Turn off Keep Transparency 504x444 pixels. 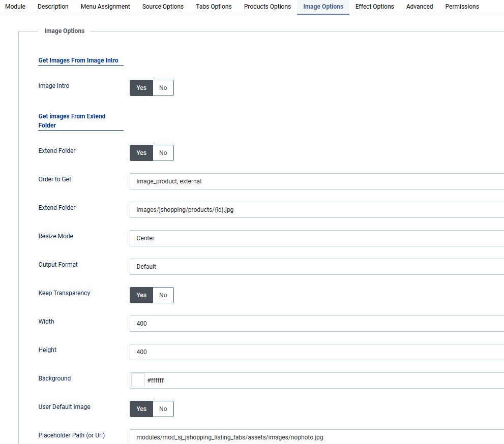click(x=163, y=295)
